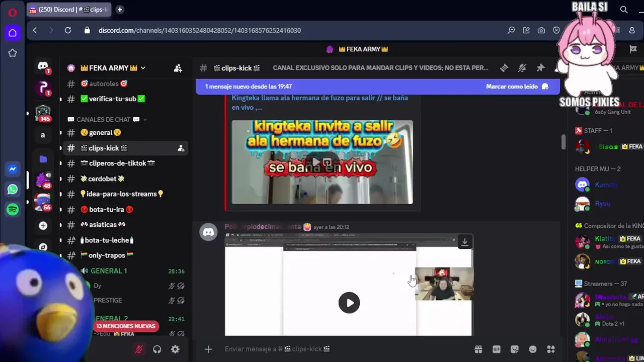Open the kingteka invita a salir video thumbnail
644x362 pixels.
click(322, 162)
